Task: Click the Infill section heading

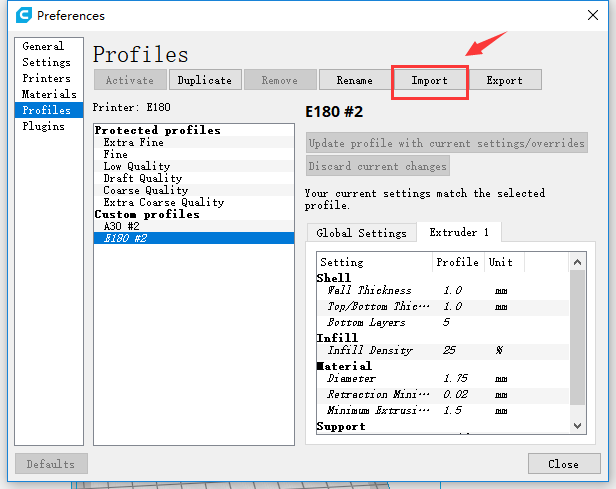Action: [x=337, y=338]
